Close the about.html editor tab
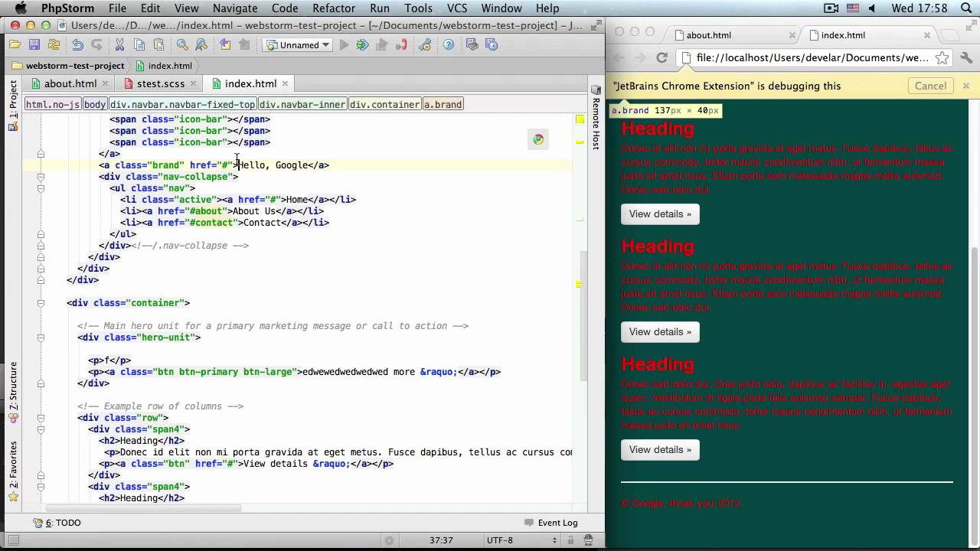The height and width of the screenshot is (551, 980). click(x=105, y=83)
